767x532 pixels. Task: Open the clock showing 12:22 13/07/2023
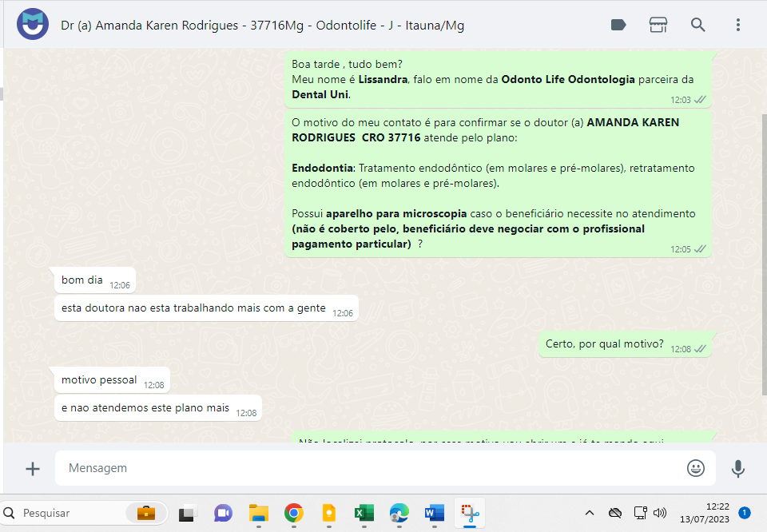coord(705,513)
